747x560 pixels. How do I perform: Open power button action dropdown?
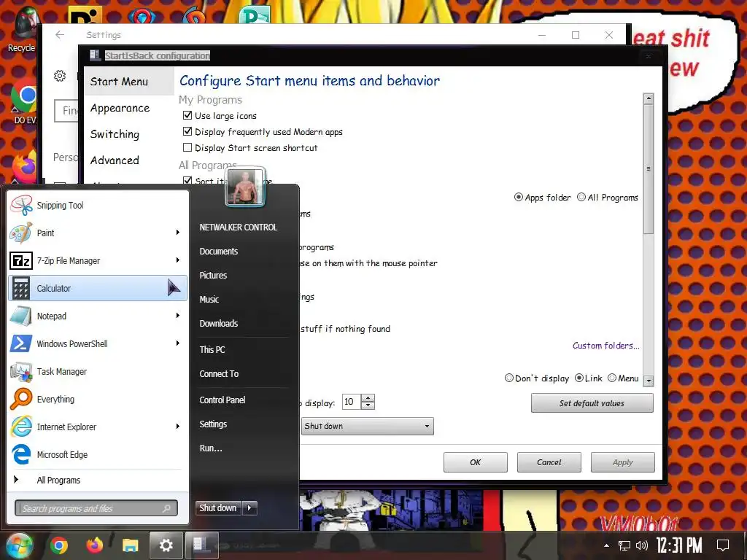[368, 426]
